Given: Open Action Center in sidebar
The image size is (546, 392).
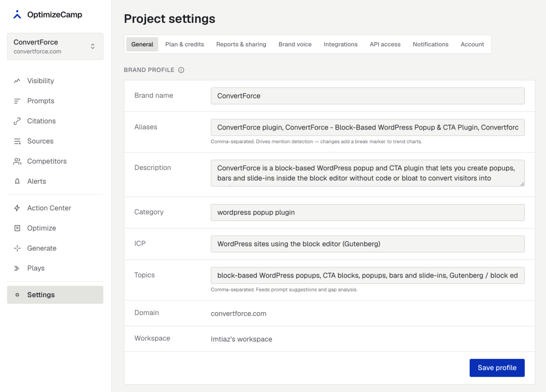Looking at the screenshot, I should coord(55,208).
